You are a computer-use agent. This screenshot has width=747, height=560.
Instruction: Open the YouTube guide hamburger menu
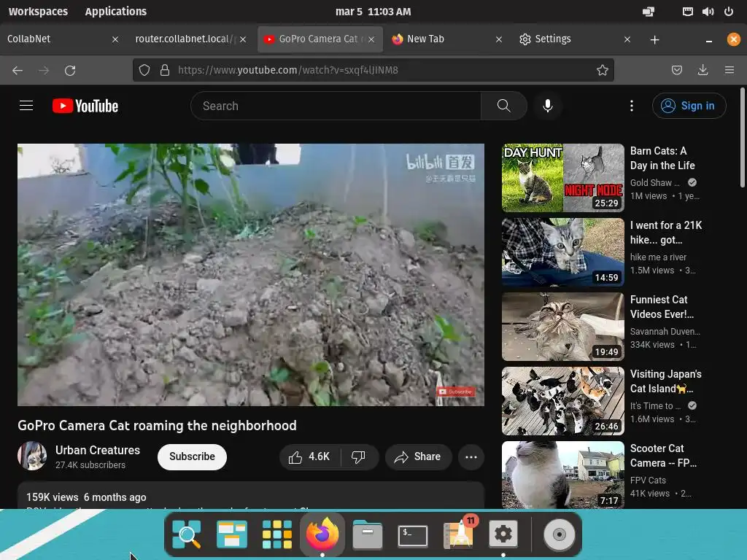pos(26,106)
